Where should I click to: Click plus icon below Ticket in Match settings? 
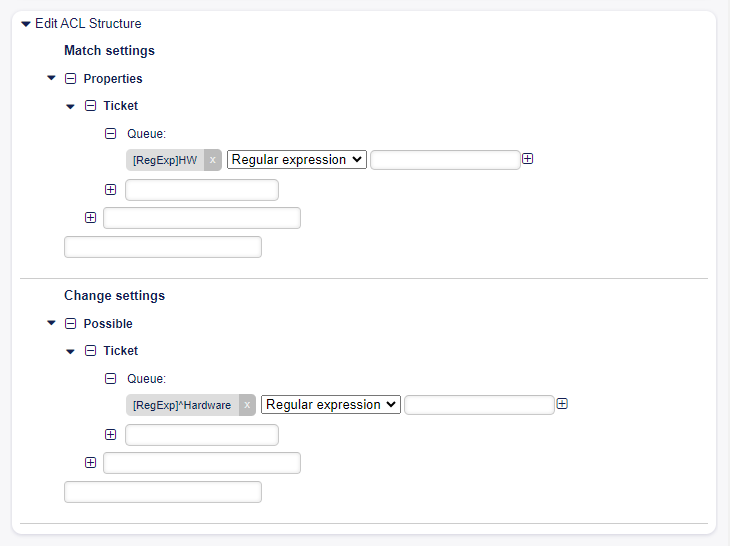coord(90,217)
